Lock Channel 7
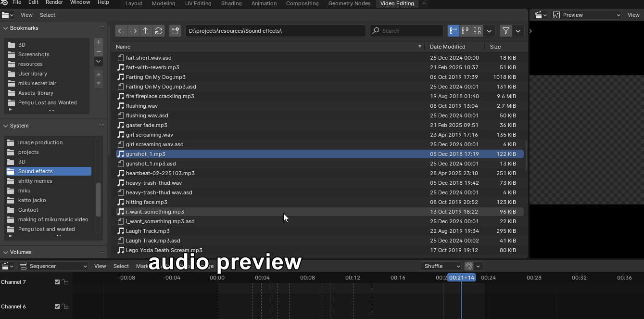This screenshot has width=644, height=319. point(65,282)
